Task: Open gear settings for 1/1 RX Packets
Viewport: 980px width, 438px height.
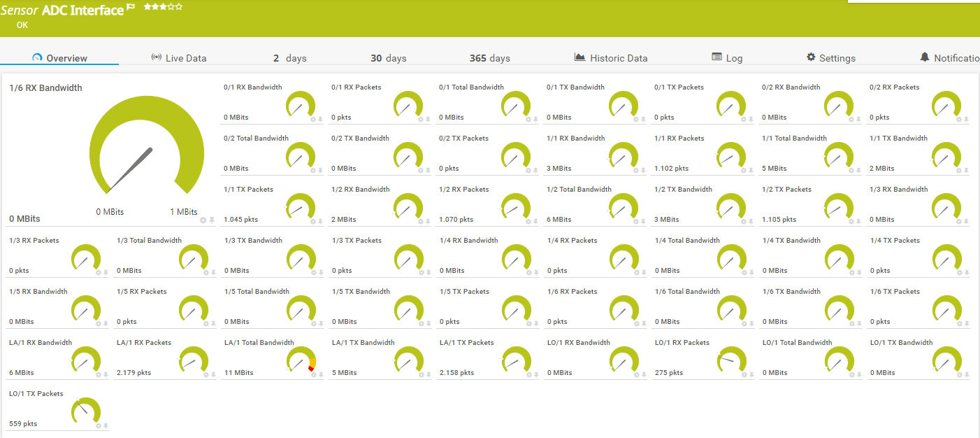Action: (744, 171)
